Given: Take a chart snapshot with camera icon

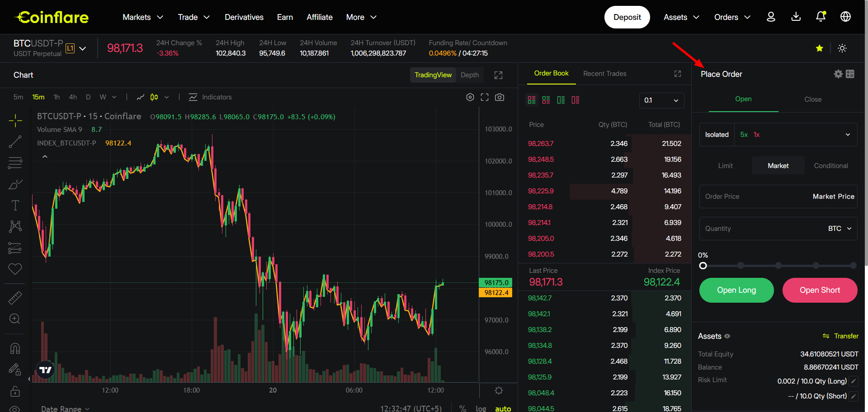Looking at the screenshot, I should [x=500, y=97].
